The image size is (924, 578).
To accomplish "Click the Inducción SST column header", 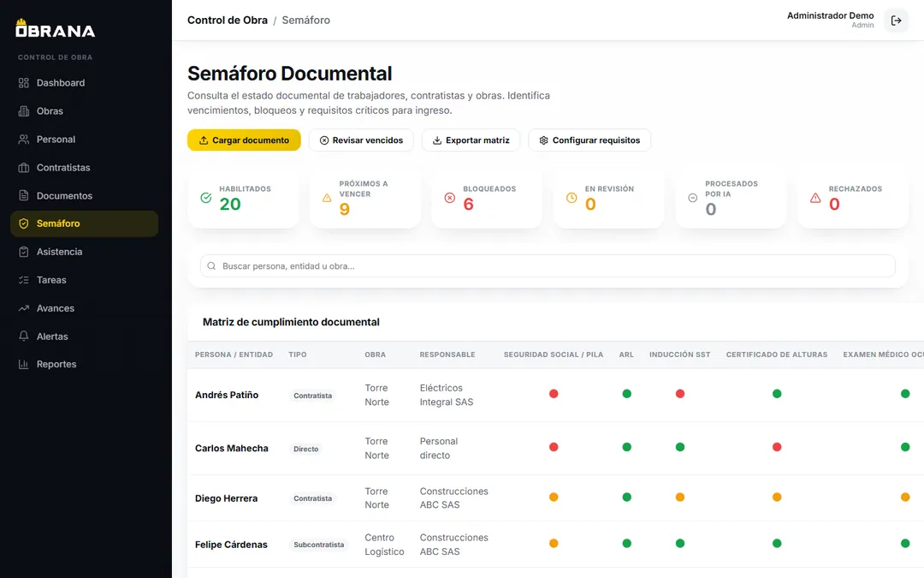I will point(679,355).
